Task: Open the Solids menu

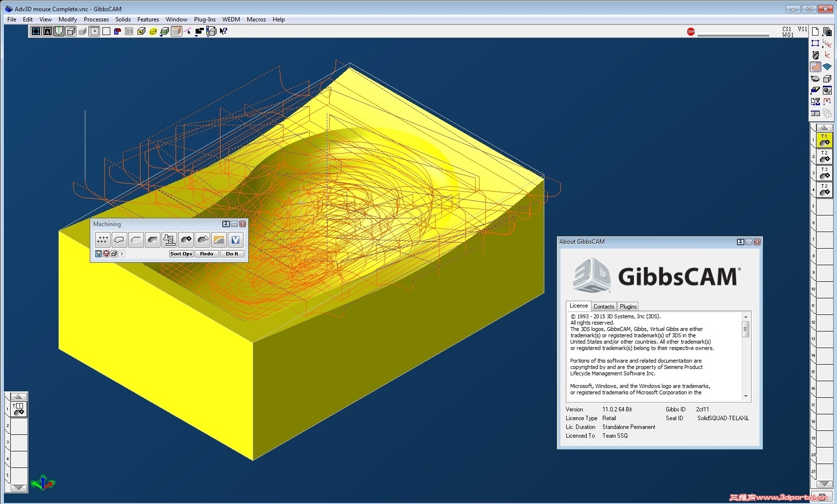Action: coord(123,19)
